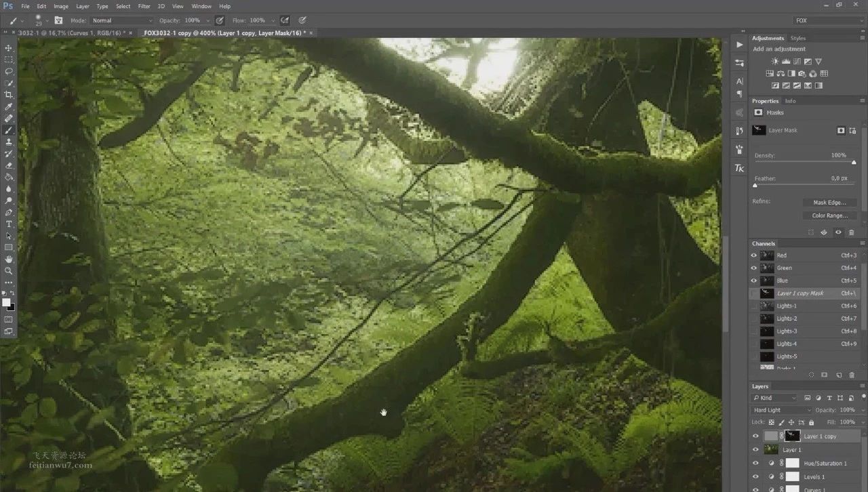Hide the Red channel
The height and width of the screenshot is (492, 868).
[753, 255]
